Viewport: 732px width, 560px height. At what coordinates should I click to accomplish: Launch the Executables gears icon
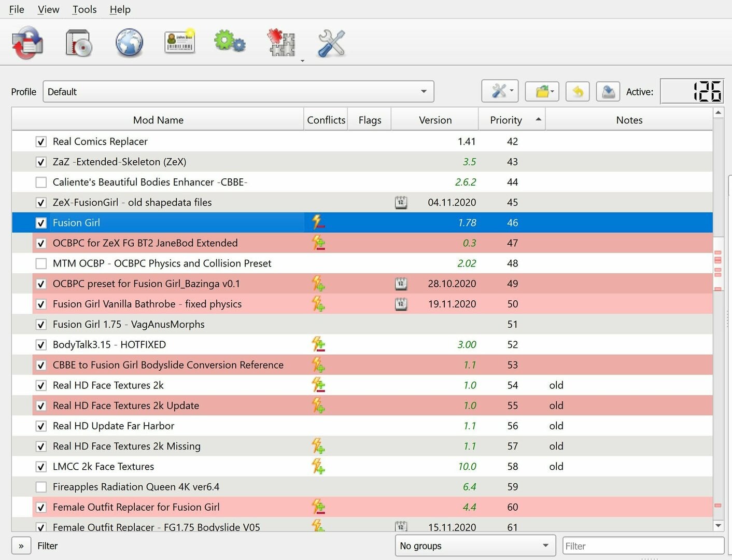(230, 41)
